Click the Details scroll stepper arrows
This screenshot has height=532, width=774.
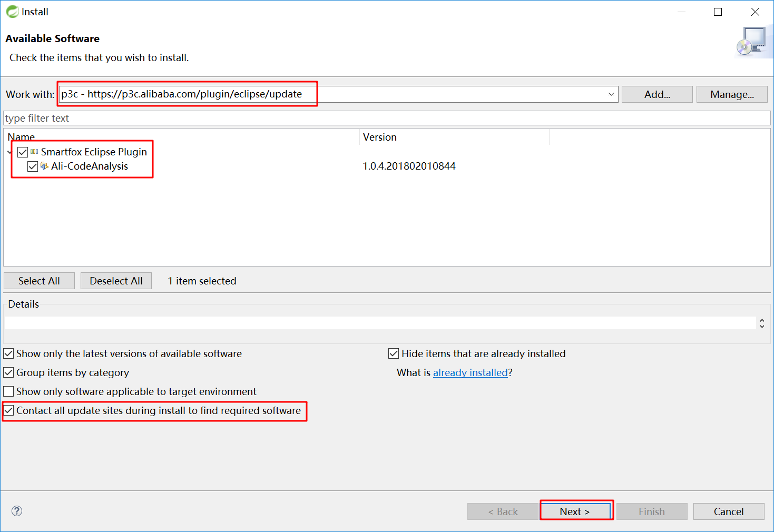[x=762, y=323]
